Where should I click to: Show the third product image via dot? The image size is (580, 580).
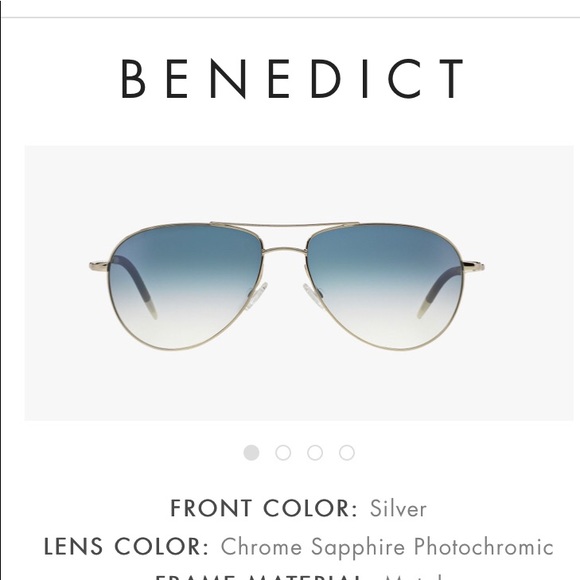315,452
